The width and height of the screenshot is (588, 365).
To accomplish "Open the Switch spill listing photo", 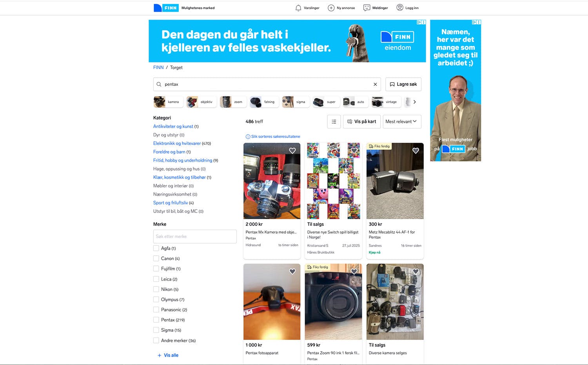I will 334,181.
